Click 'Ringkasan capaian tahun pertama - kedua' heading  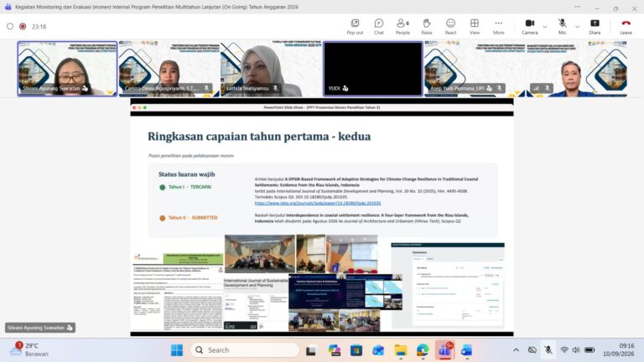point(259,137)
